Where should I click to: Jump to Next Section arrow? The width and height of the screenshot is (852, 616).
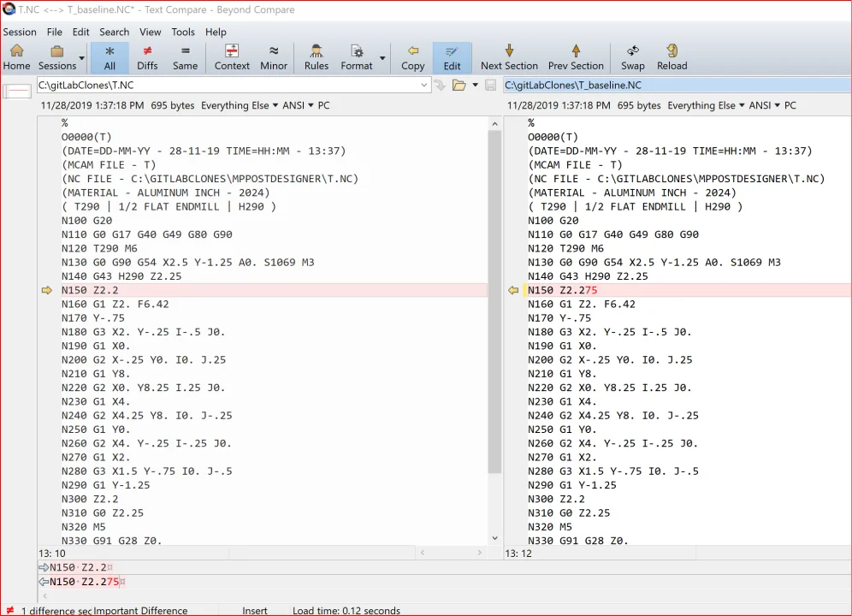tap(509, 57)
